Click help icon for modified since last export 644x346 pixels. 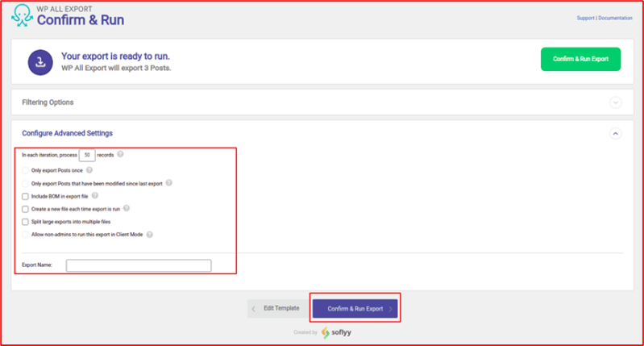(168, 183)
